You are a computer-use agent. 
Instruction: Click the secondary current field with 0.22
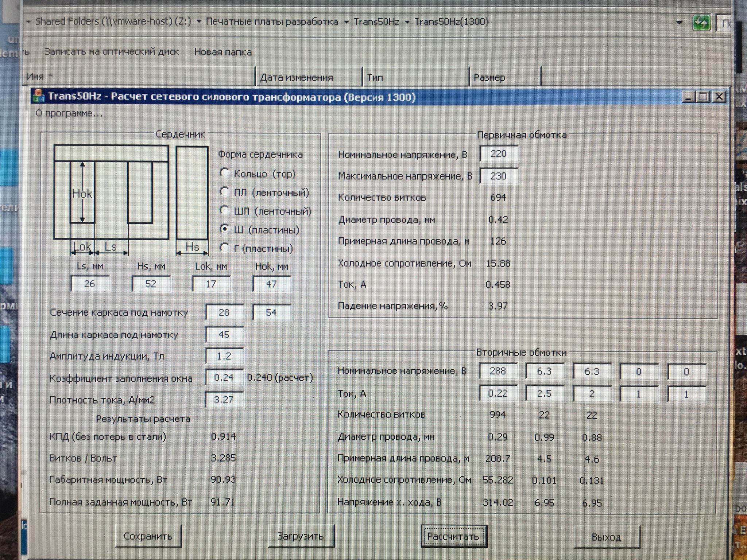coord(498,393)
